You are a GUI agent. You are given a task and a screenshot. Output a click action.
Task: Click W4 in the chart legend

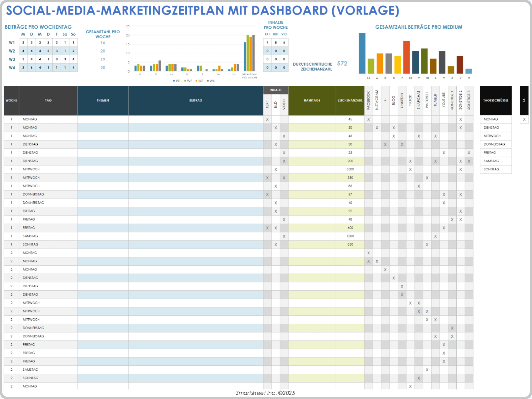coord(211,81)
